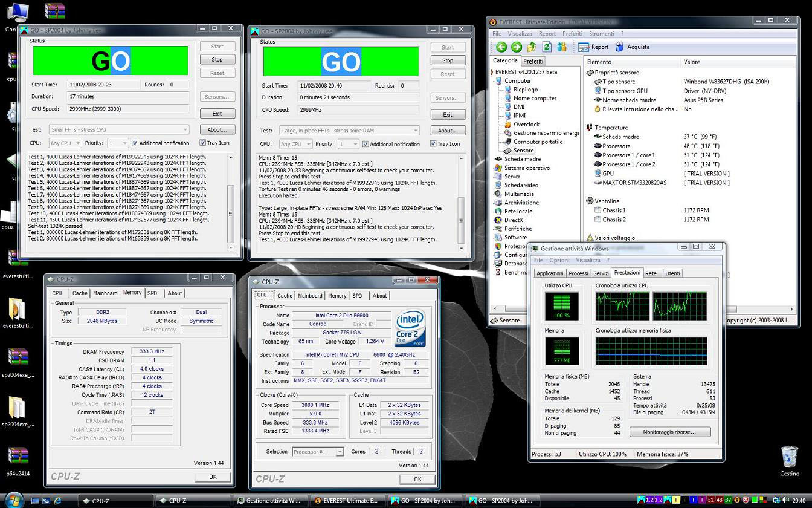
Task: Launch Internet Explorer from quick launch
Action: pyautogui.click(x=57, y=501)
